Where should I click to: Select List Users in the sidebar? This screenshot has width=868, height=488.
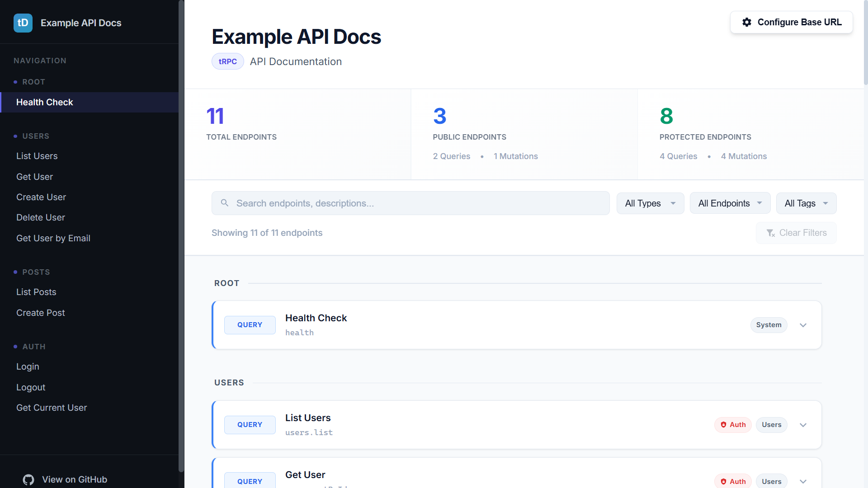click(x=90, y=156)
